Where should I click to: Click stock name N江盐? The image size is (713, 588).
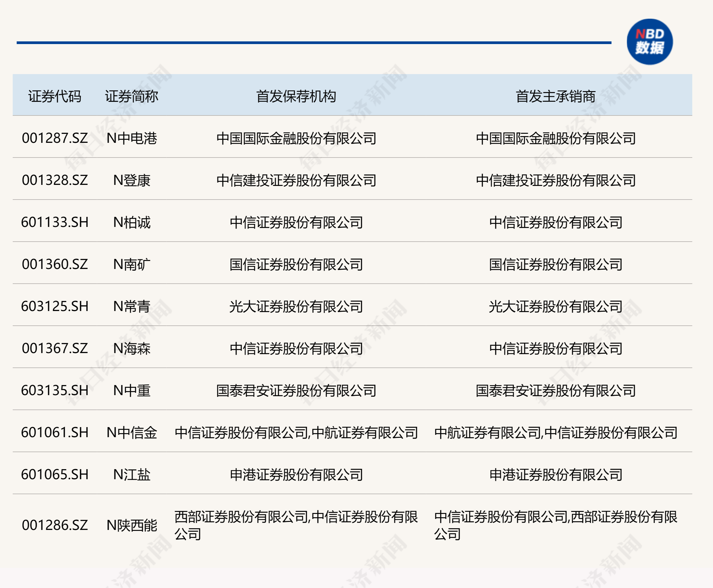click(x=132, y=474)
